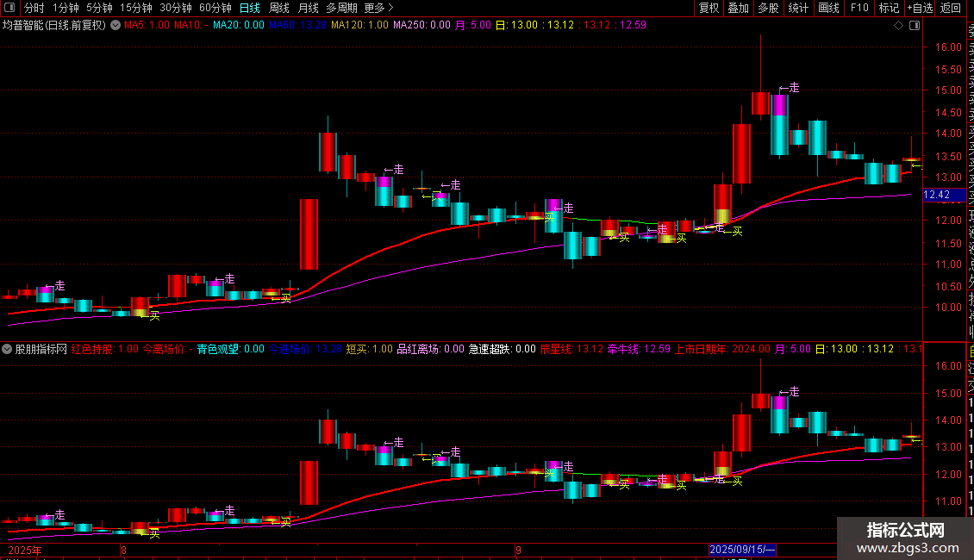Click the MA5: 1.00 indicator value
This screenshot has height=560, width=974.
[147, 25]
